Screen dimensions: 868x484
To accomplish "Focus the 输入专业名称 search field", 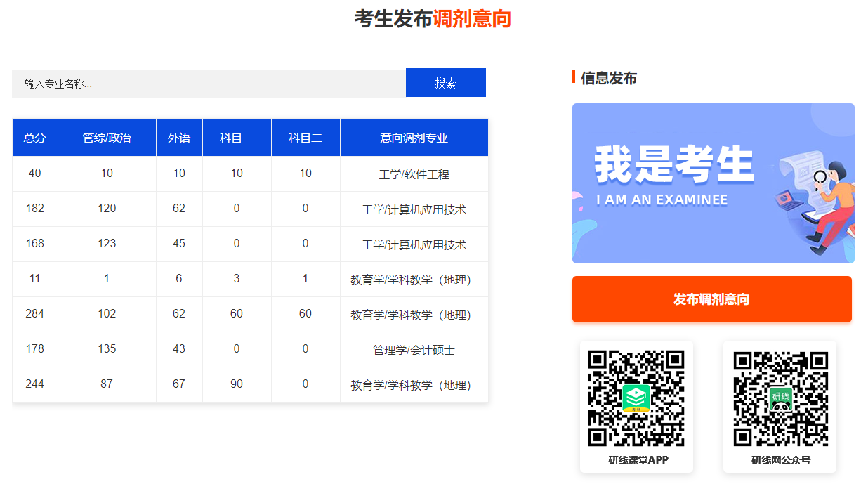I will (209, 84).
